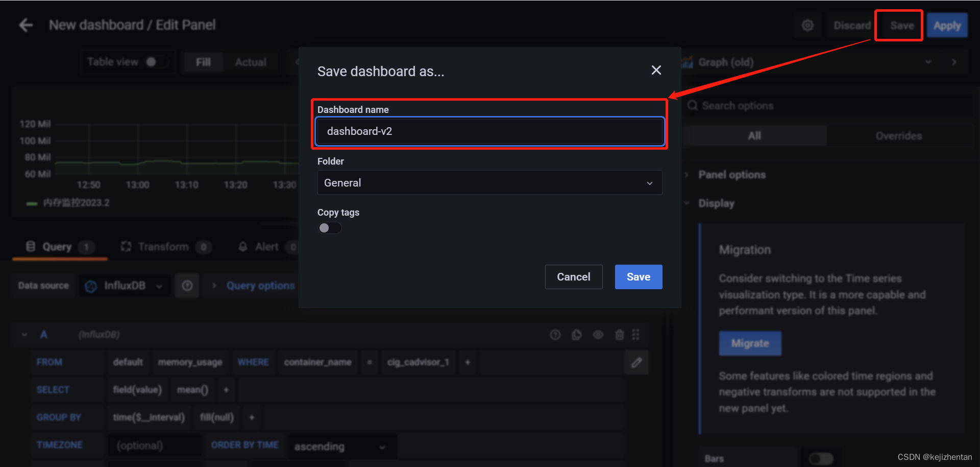The image size is (980, 467).
Task: Switch to the Query tab
Action: tap(60, 247)
